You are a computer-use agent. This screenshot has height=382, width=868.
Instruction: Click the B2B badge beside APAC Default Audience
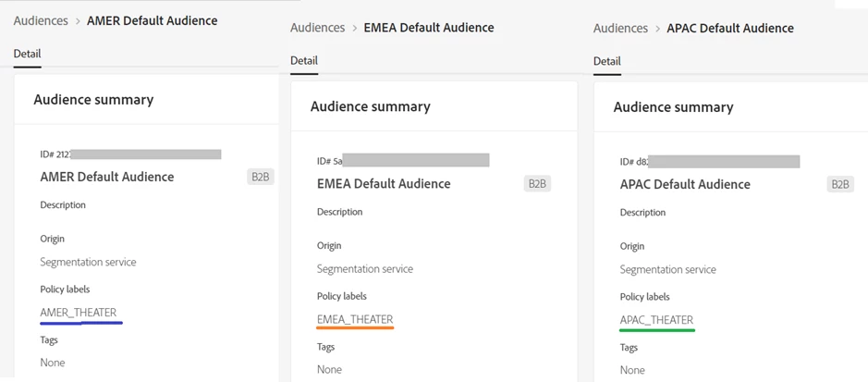(x=839, y=185)
